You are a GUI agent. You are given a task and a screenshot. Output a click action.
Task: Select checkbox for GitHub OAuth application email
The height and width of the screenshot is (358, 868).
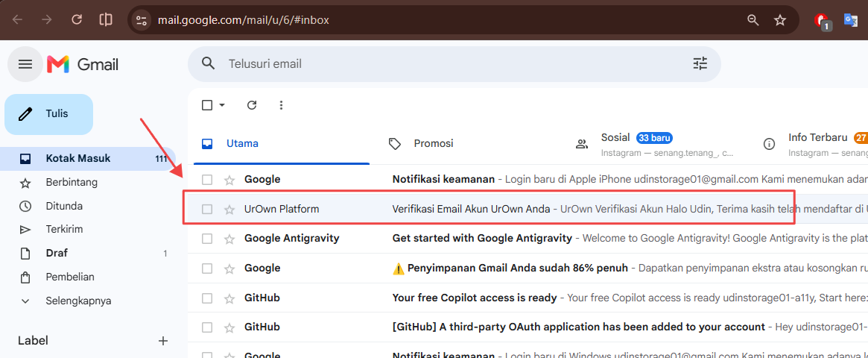tap(207, 327)
